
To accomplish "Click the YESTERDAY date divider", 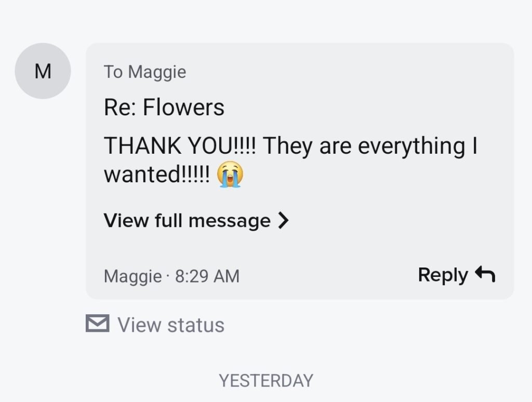I will [266, 381].
